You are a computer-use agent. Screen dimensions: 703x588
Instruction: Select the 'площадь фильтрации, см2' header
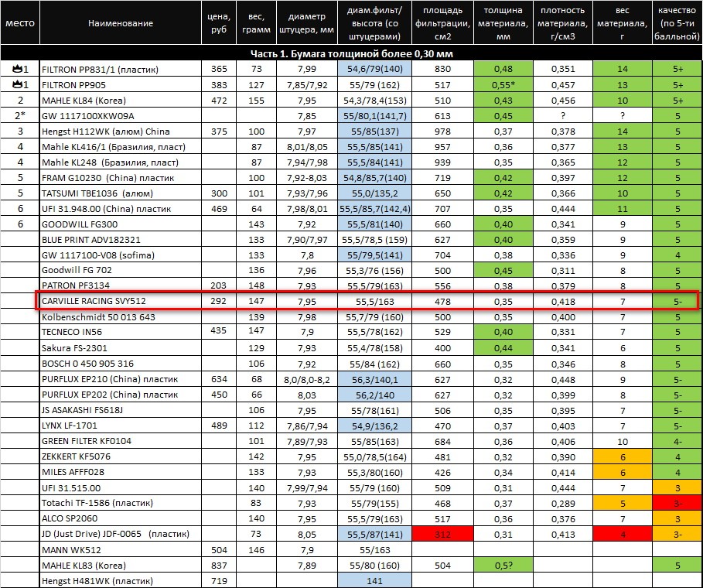coord(442,23)
